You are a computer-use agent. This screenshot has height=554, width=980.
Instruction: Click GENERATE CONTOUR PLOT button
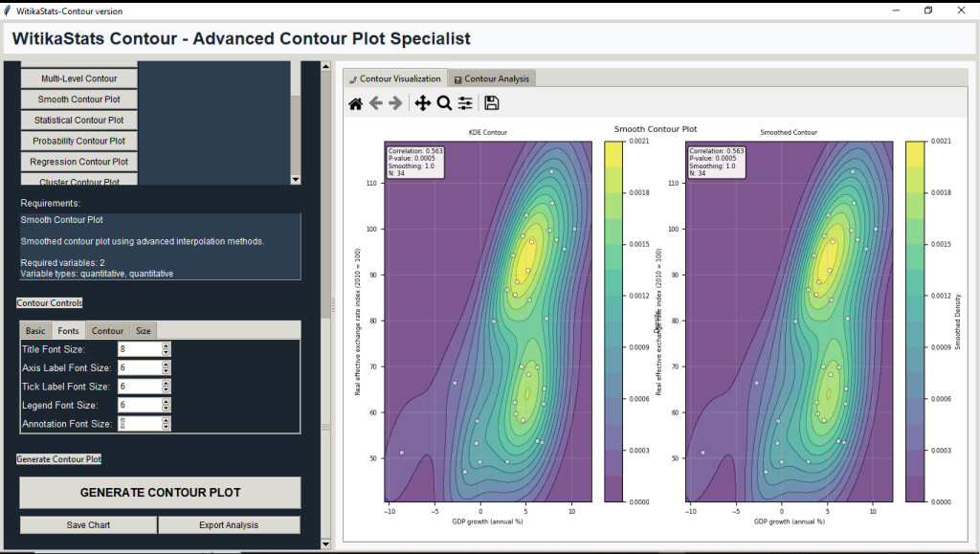click(160, 493)
